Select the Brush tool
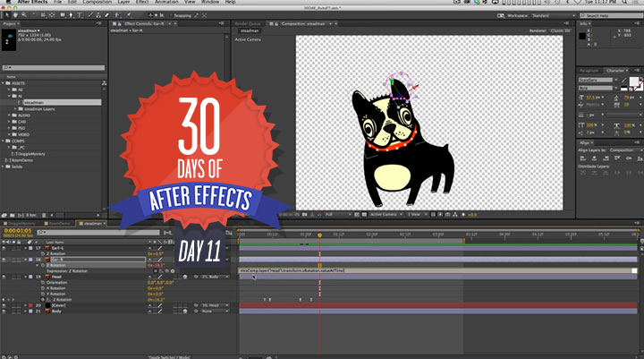 90,15
